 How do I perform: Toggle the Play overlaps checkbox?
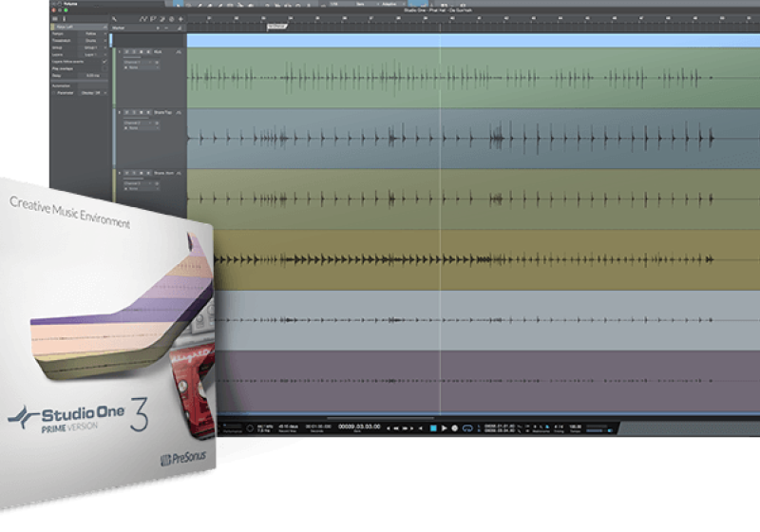coord(104,68)
